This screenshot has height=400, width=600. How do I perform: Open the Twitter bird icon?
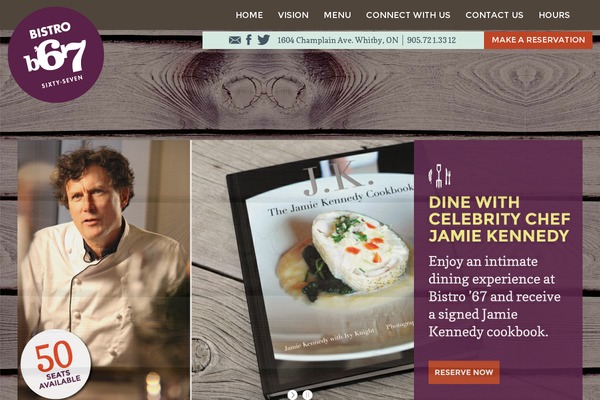click(x=263, y=40)
